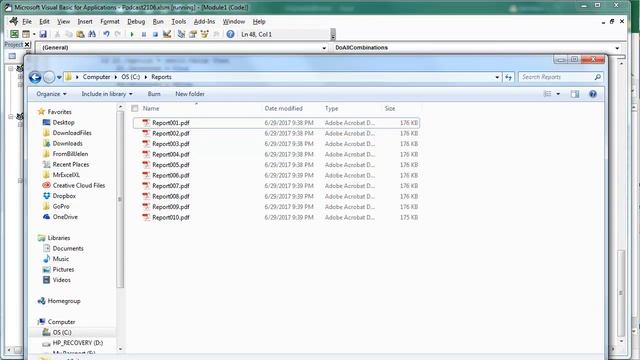
Task: Open the View menu in VBA editor
Action: click(63, 21)
